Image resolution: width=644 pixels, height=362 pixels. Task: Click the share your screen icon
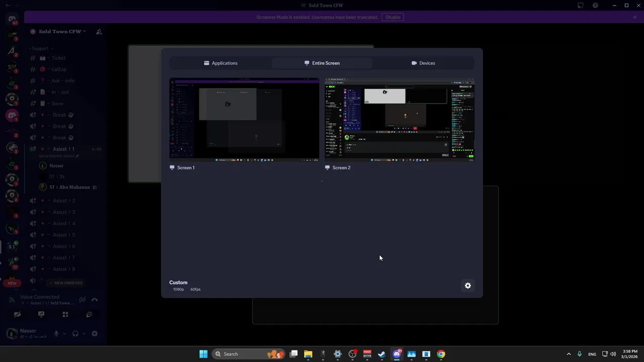click(41, 314)
